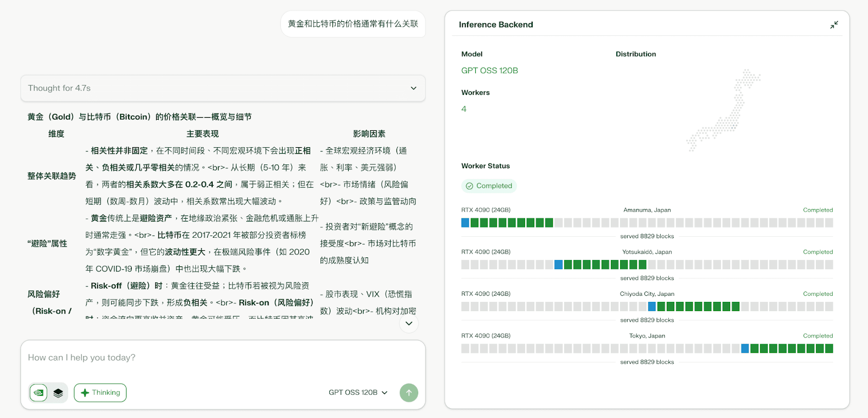The image size is (868, 418).
Task: Click the user question message bubble
Action: click(353, 24)
